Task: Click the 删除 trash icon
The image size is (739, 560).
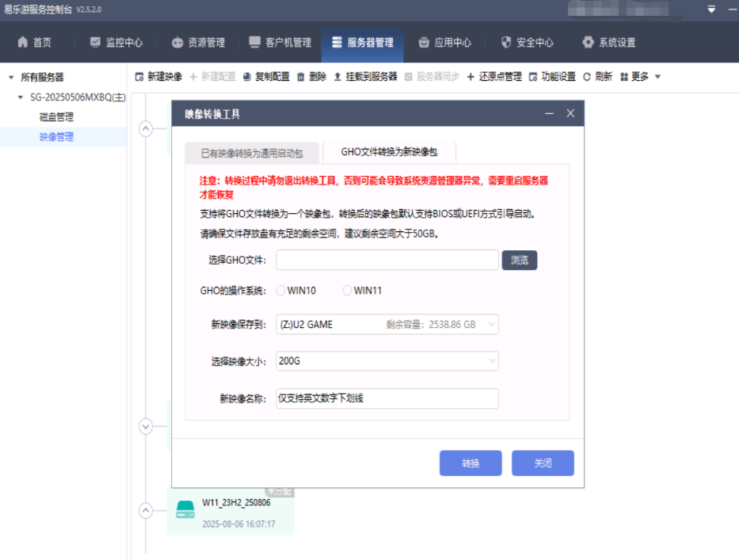Action: [x=301, y=77]
